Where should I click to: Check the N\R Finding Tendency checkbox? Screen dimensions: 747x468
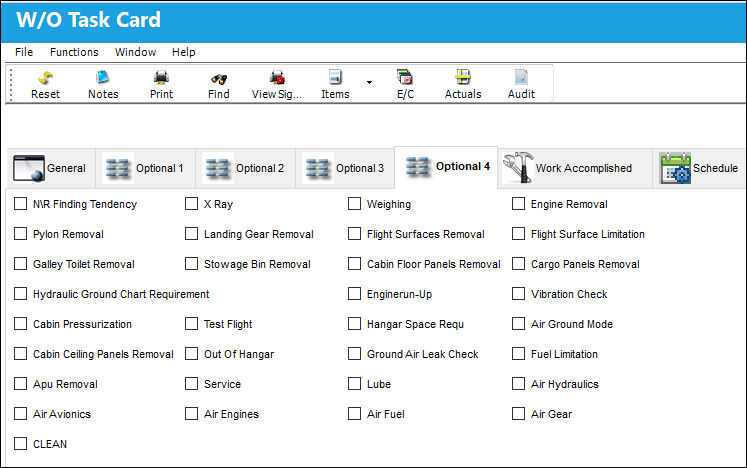pos(20,204)
